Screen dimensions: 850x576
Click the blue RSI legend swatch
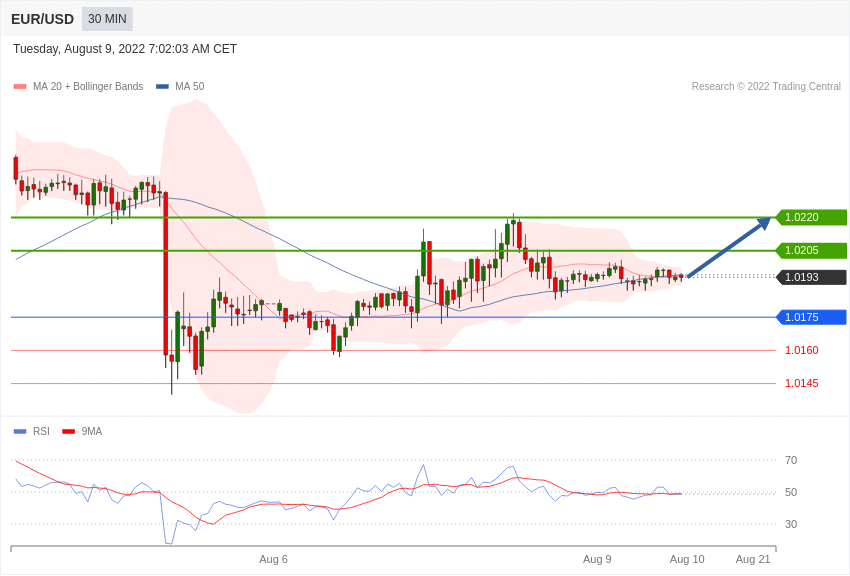click(x=20, y=431)
